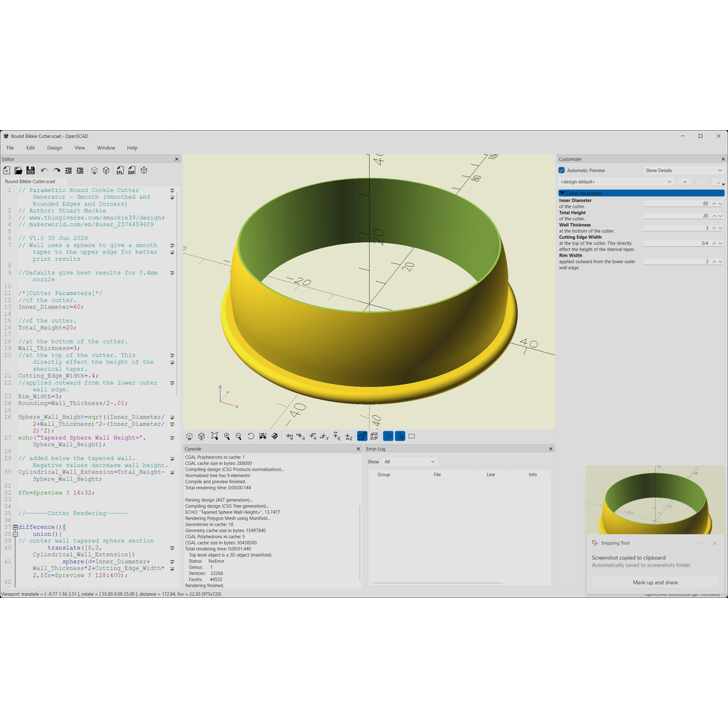Collapse the union() code fold marker
The image size is (728, 728).
pos(16,535)
